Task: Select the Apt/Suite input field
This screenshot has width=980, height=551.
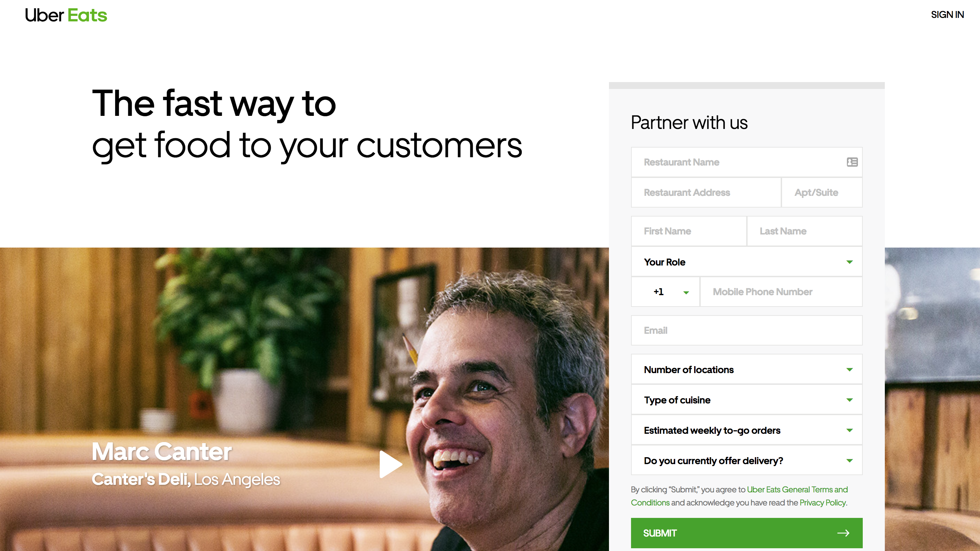Action: tap(822, 192)
